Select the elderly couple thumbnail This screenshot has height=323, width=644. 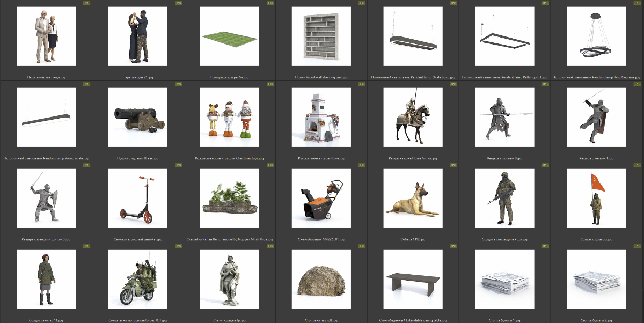46,36
